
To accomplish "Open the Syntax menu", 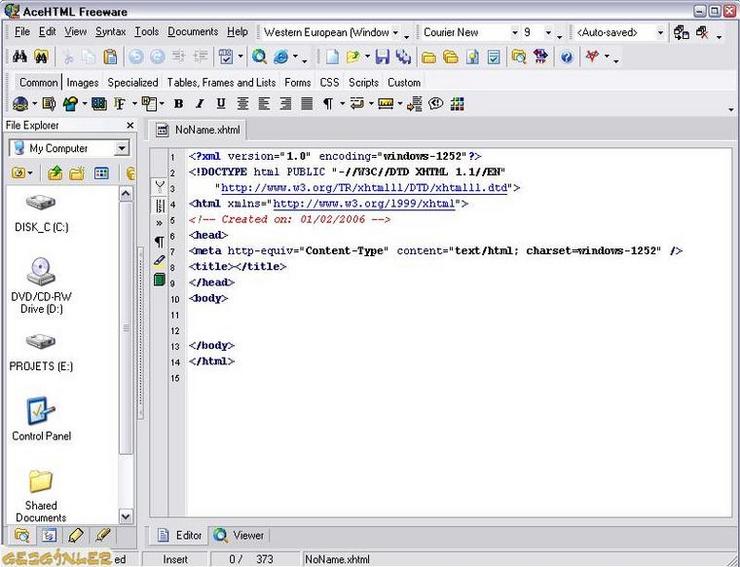I will pos(110,32).
